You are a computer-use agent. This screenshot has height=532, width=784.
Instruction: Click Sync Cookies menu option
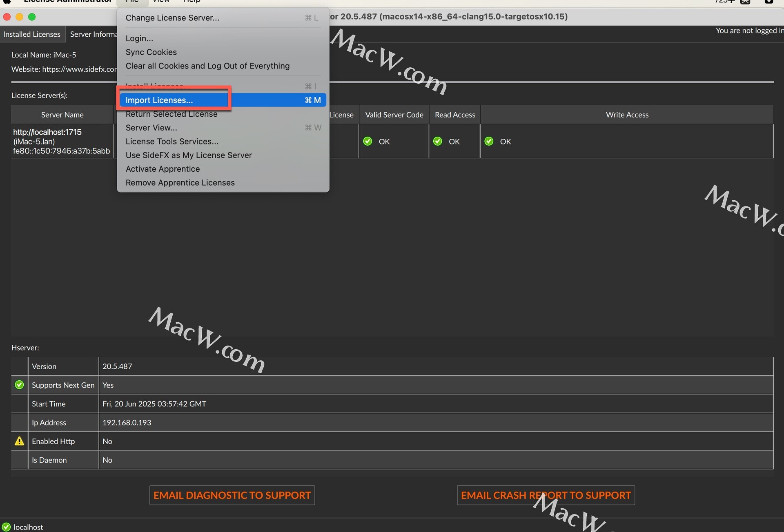point(151,52)
